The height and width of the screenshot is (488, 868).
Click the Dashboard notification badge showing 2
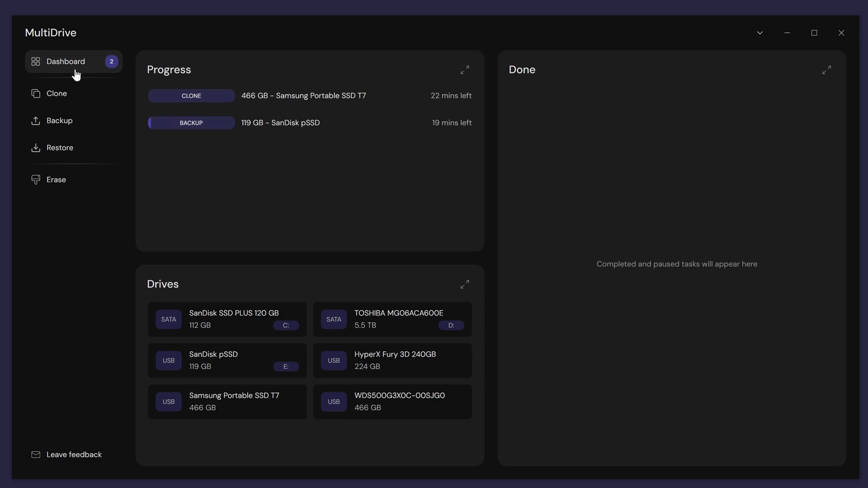(112, 61)
